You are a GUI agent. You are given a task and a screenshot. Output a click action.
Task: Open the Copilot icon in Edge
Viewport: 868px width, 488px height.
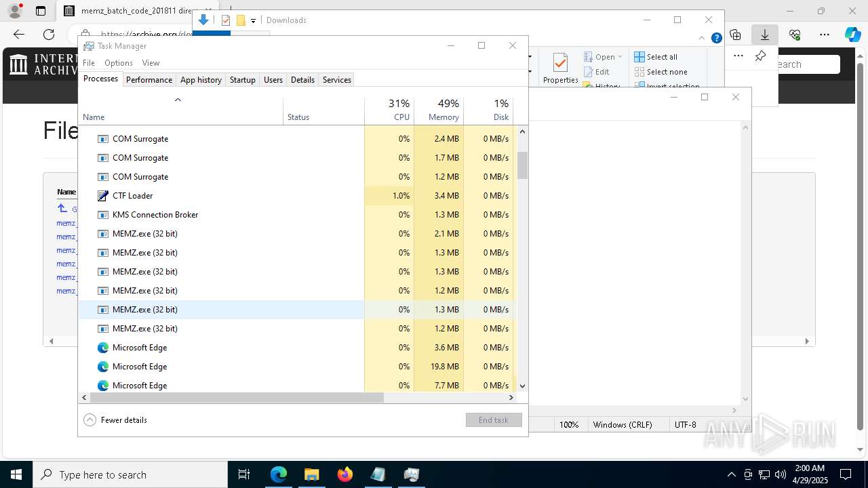852,35
